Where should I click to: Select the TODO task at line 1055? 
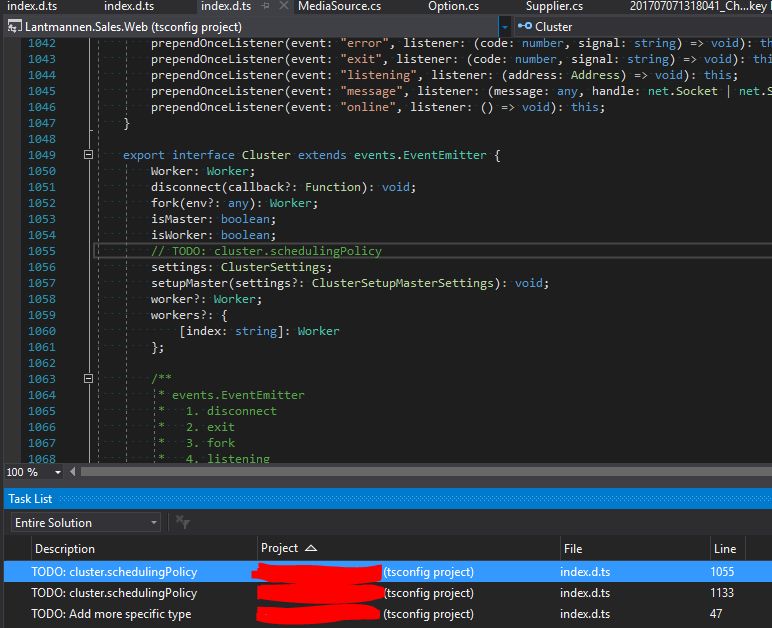[388, 571]
